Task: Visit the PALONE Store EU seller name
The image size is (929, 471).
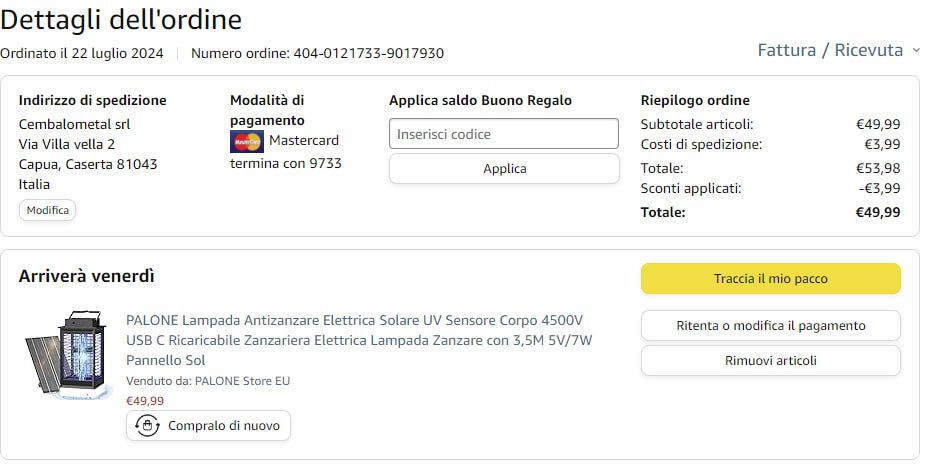Action: tap(242, 381)
